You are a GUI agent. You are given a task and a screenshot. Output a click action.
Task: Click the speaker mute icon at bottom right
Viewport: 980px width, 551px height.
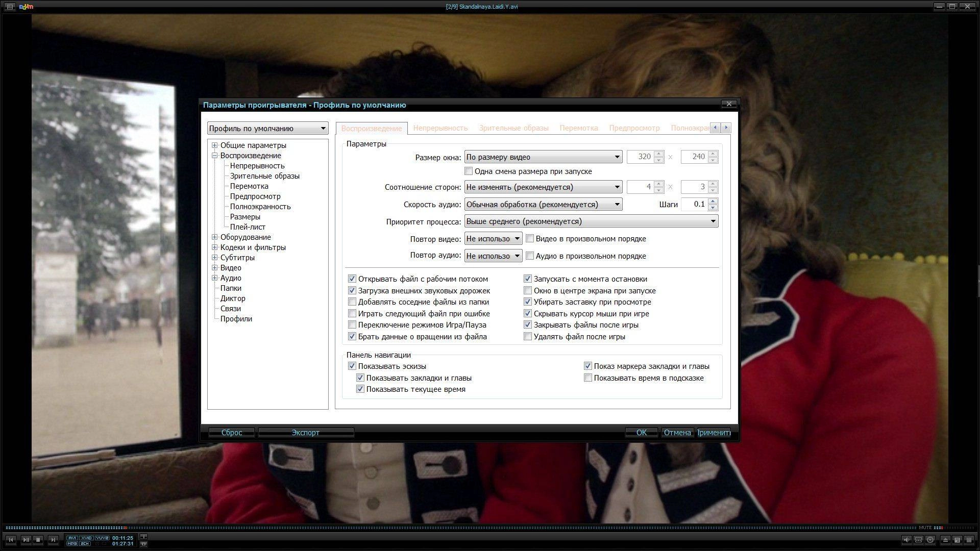point(906,540)
